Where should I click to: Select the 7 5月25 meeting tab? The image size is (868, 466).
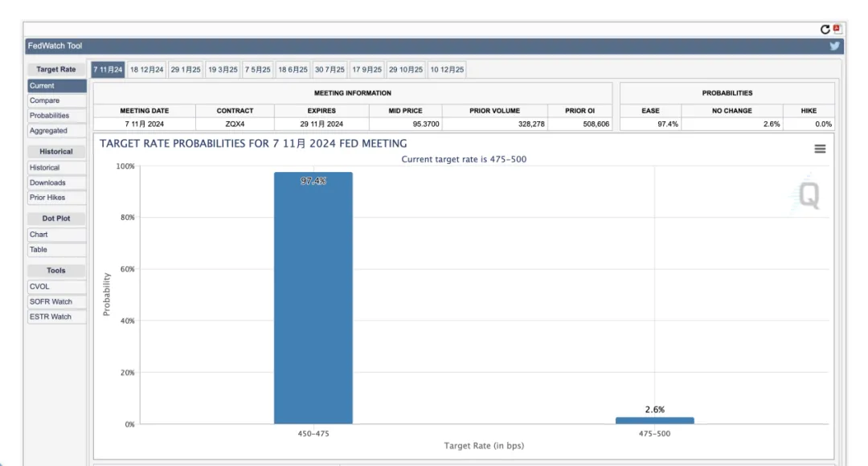click(x=258, y=70)
